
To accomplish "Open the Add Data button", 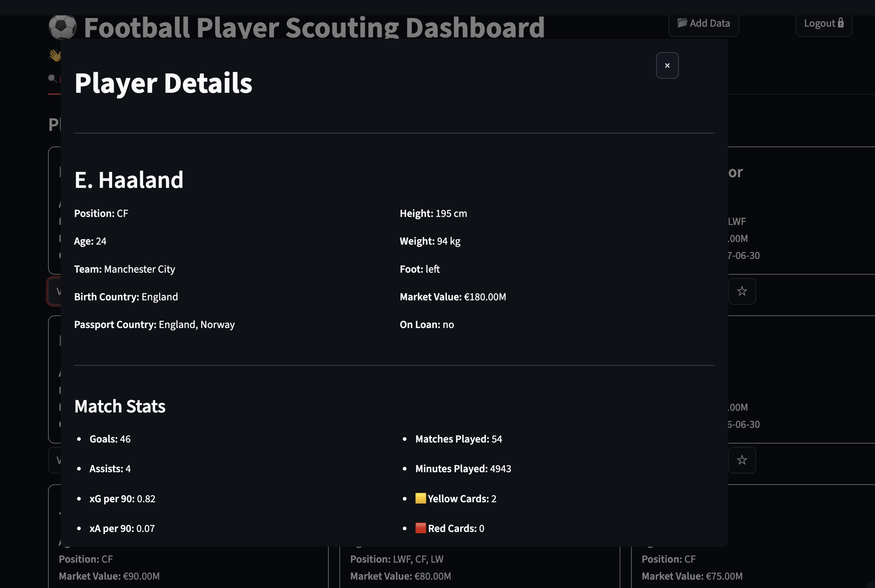I will pos(703,24).
